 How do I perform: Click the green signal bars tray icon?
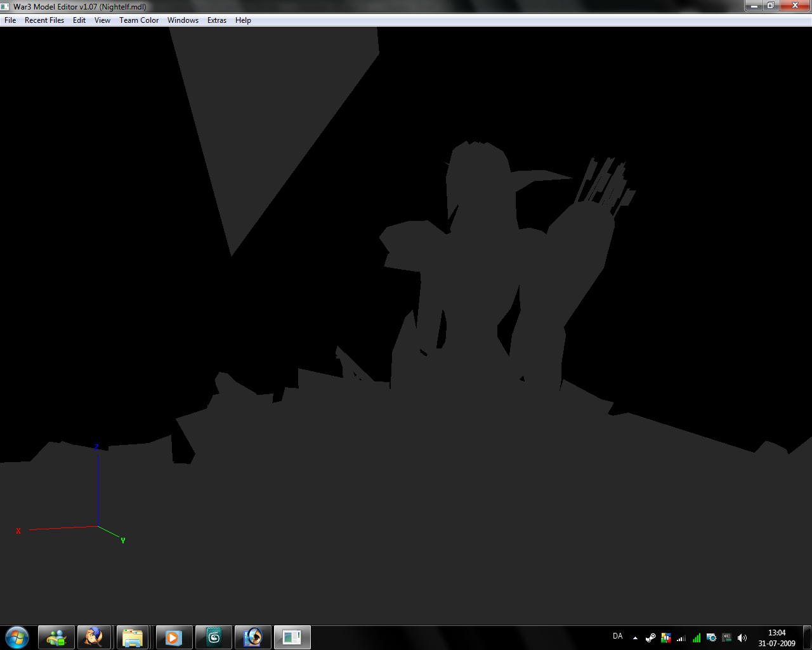click(x=697, y=638)
